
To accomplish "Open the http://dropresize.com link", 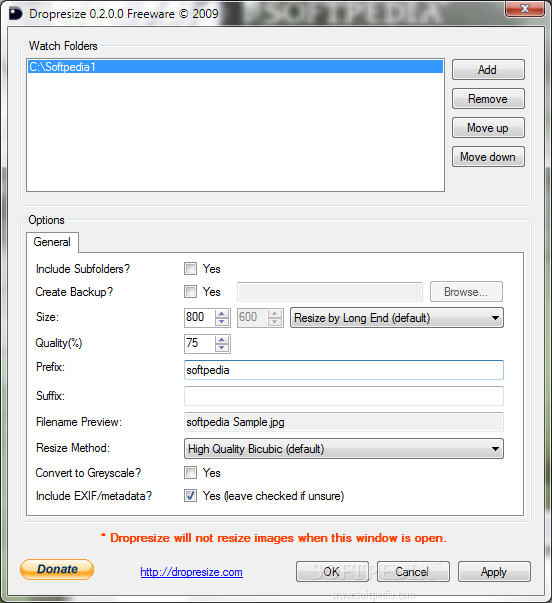I will click(x=192, y=572).
